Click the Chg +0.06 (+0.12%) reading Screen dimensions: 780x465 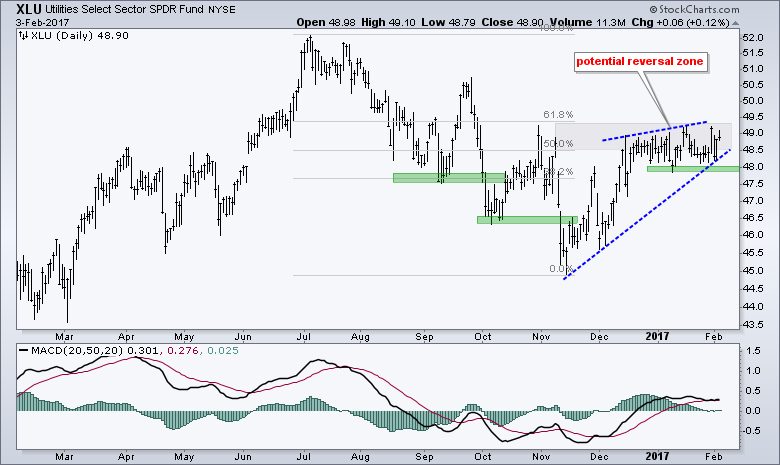[681, 22]
